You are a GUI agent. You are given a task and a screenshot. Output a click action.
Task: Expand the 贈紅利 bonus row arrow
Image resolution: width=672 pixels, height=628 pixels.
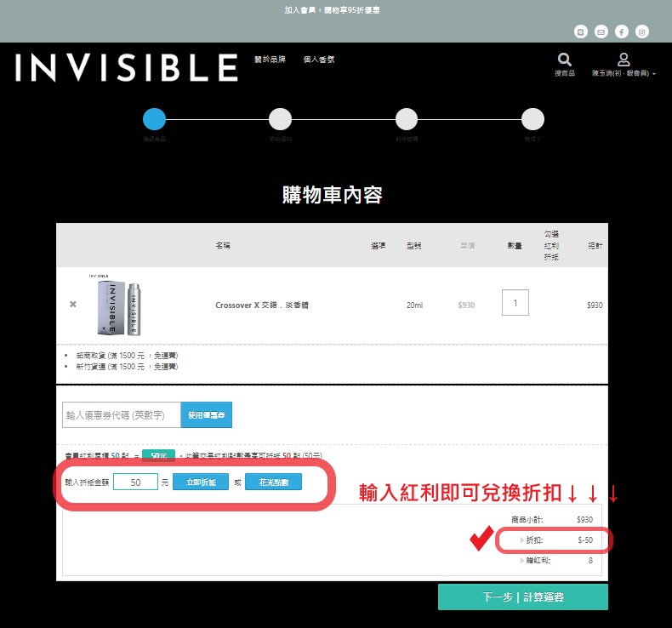point(522,561)
